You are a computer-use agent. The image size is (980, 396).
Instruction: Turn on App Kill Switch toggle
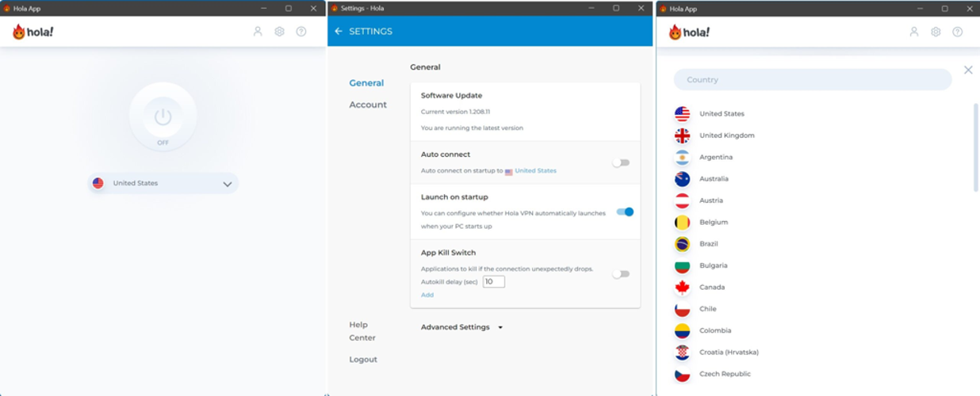[621, 274]
